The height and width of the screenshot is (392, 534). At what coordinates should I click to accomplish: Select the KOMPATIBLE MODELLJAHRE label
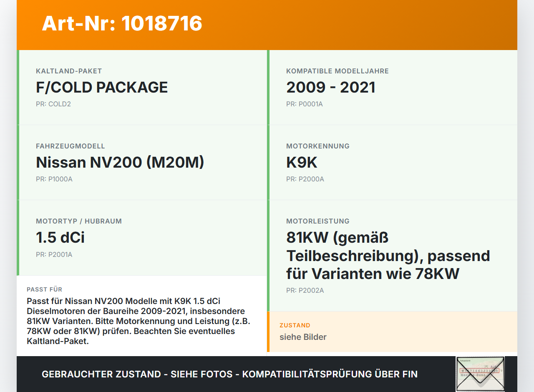(338, 71)
